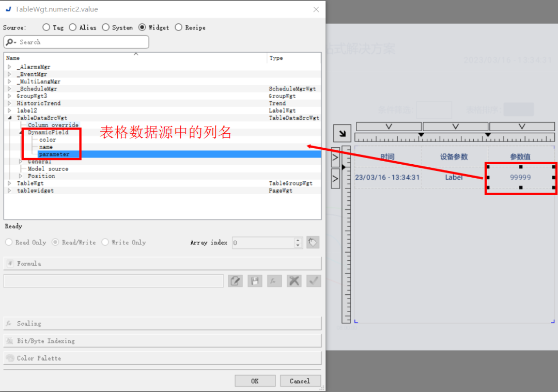Expand the Bit/Byte Indexing section
558x392 pixels.
162,341
